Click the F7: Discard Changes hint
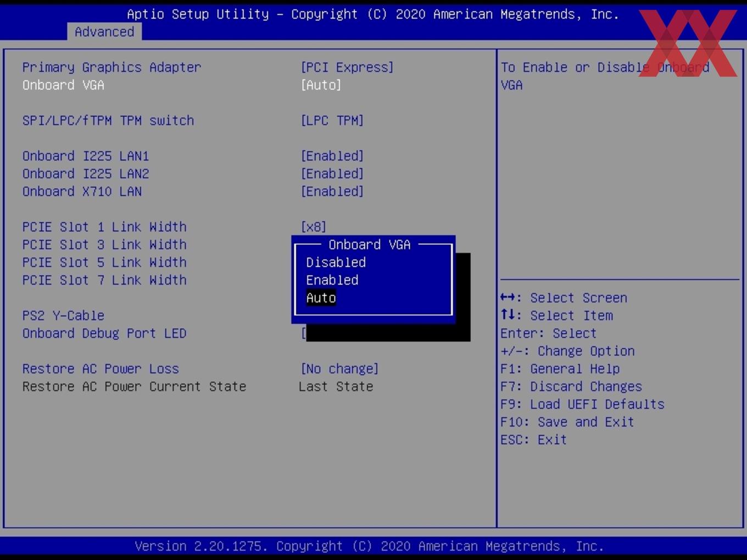The width and height of the screenshot is (747, 560). pyautogui.click(x=571, y=387)
